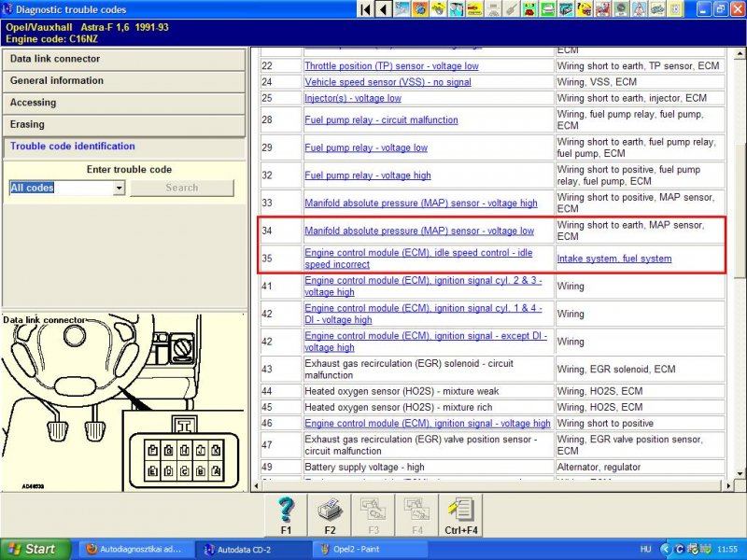Open the Windows Start button
Viewport: 747px width, 560px height.
(35, 549)
